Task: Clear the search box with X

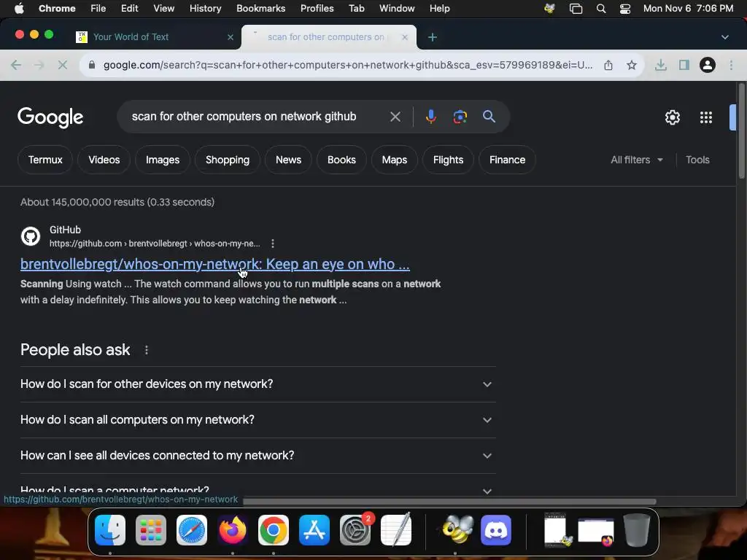Action: click(x=395, y=117)
